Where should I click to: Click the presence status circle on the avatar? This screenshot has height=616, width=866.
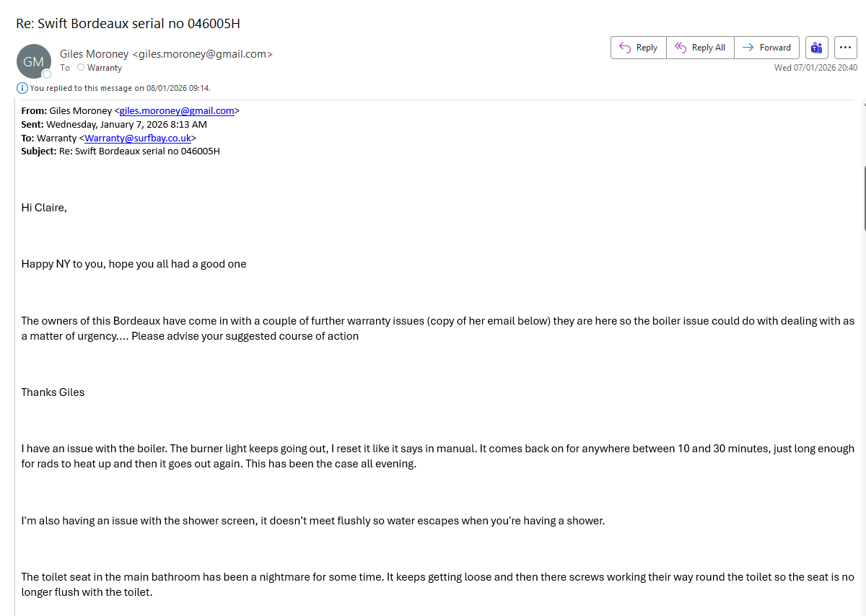(x=47, y=74)
